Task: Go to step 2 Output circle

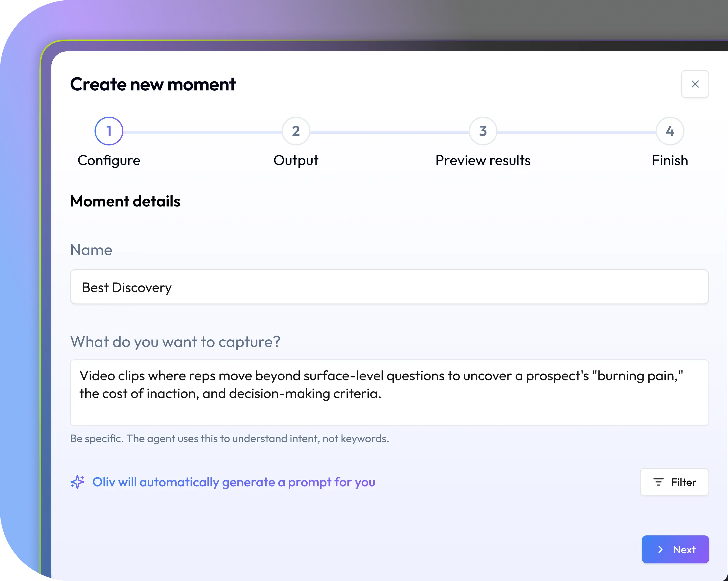Action: (x=296, y=131)
